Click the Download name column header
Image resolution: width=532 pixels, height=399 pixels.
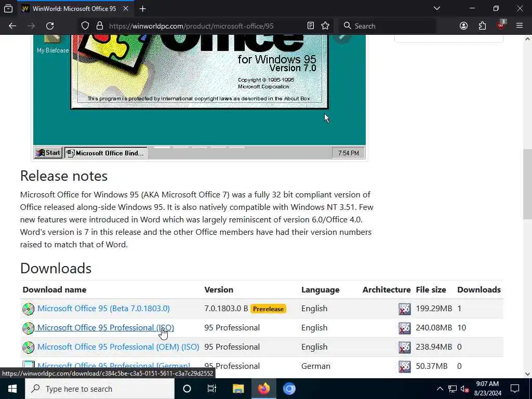coord(54,290)
